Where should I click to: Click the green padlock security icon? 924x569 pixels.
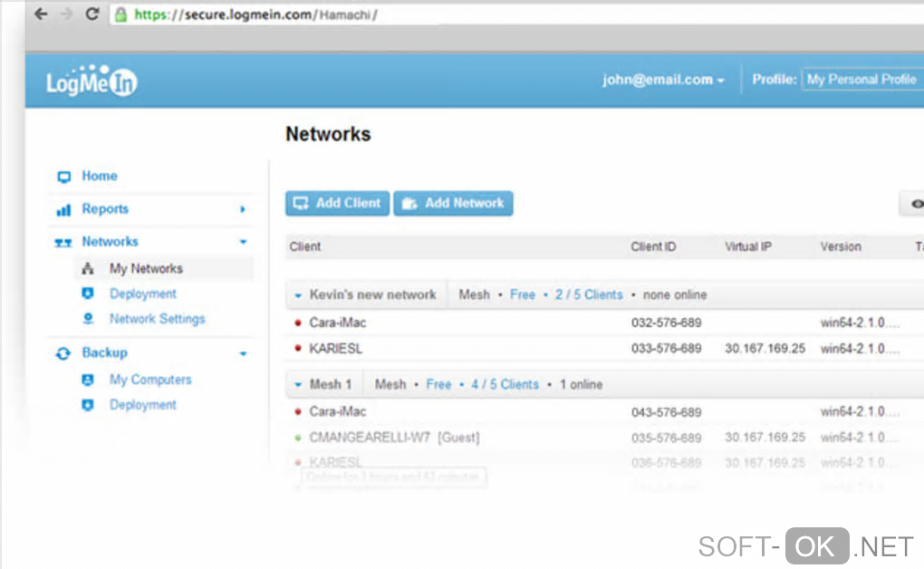[120, 14]
